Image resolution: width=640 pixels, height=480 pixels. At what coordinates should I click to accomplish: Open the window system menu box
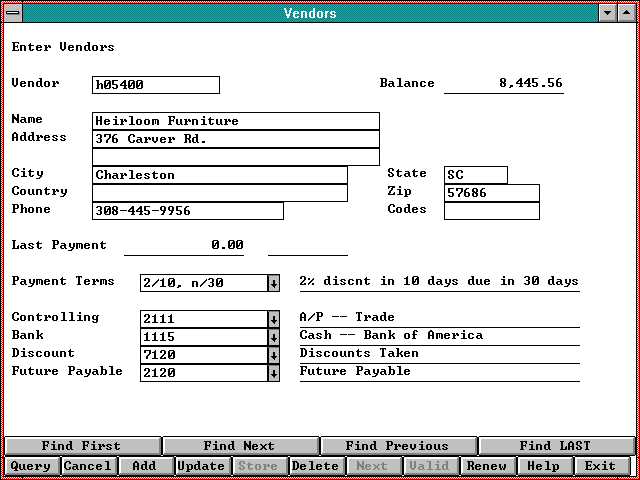(11, 13)
